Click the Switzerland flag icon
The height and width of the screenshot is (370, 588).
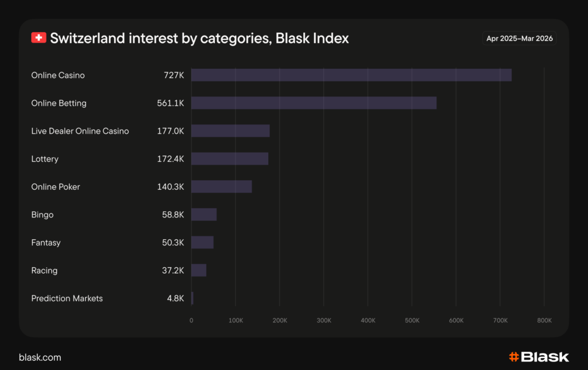38,38
